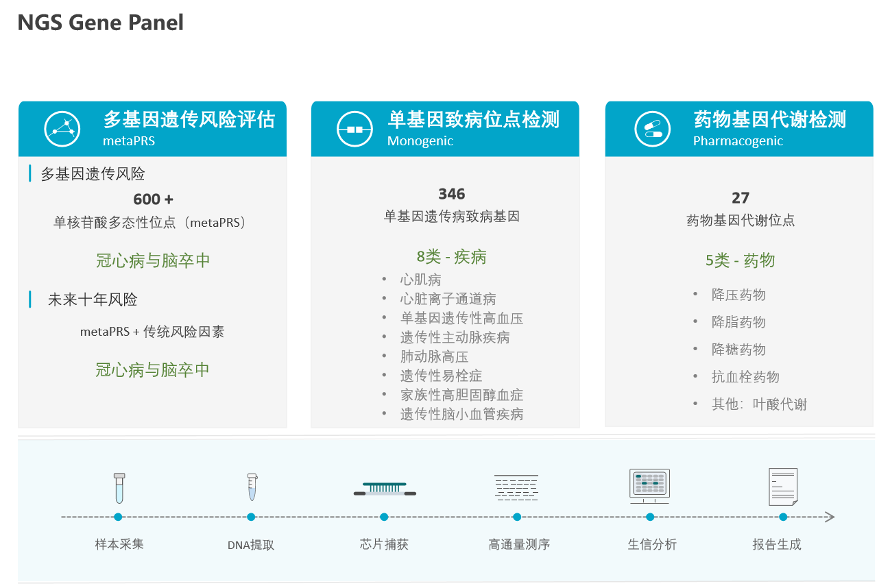Click the 抗血栓药物 list item
890x588 pixels.
[x=745, y=377]
